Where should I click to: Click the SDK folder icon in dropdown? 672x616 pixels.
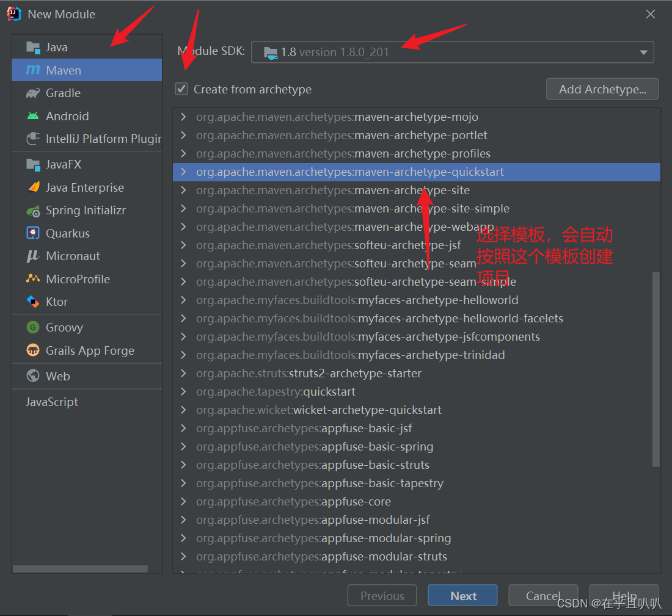click(271, 53)
